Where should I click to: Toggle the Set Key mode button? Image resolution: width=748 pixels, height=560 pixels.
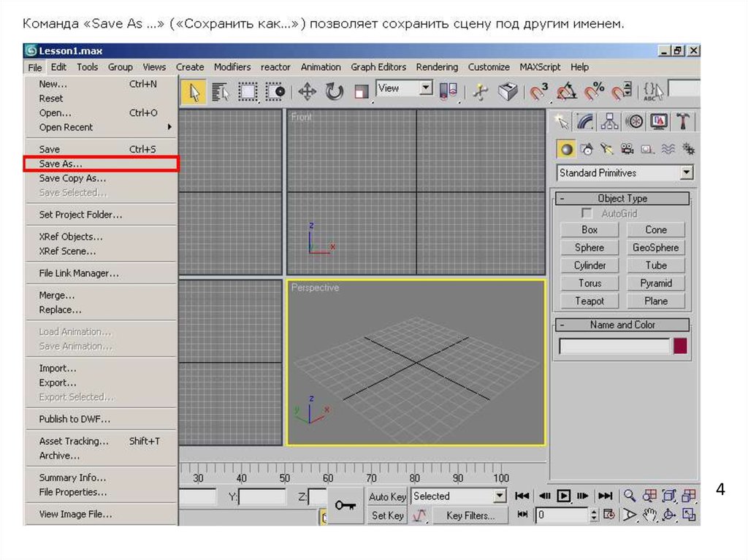(387, 515)
